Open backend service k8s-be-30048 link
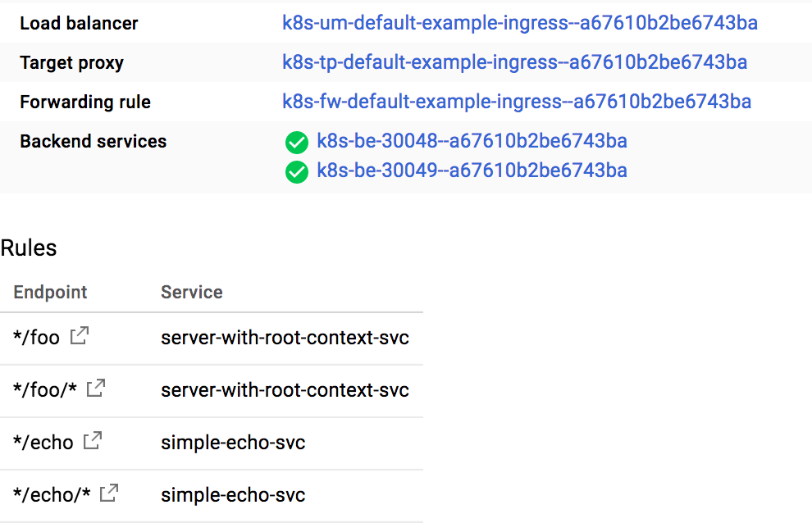 (472, 141)
